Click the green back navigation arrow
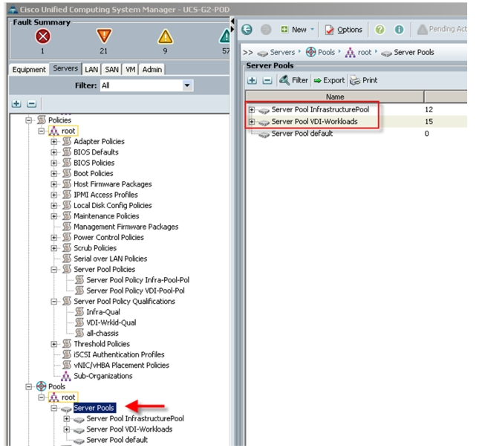This screenshot has height=448, width=482. [247, 30]
